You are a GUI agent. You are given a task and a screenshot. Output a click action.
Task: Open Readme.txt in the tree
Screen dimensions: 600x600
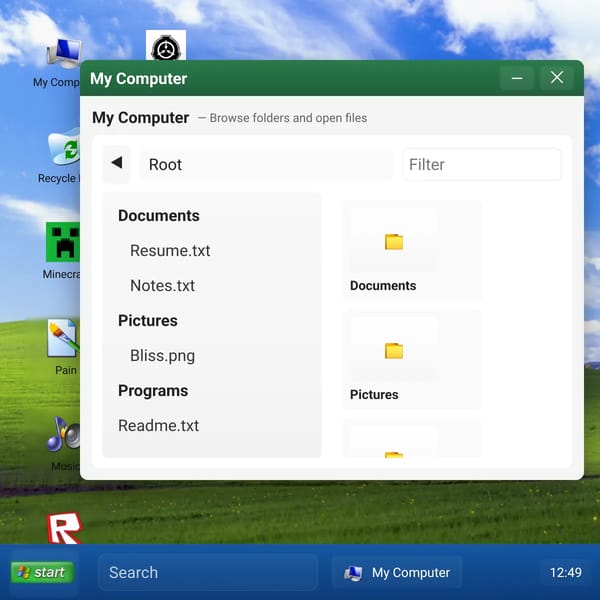tap(158, 426)
